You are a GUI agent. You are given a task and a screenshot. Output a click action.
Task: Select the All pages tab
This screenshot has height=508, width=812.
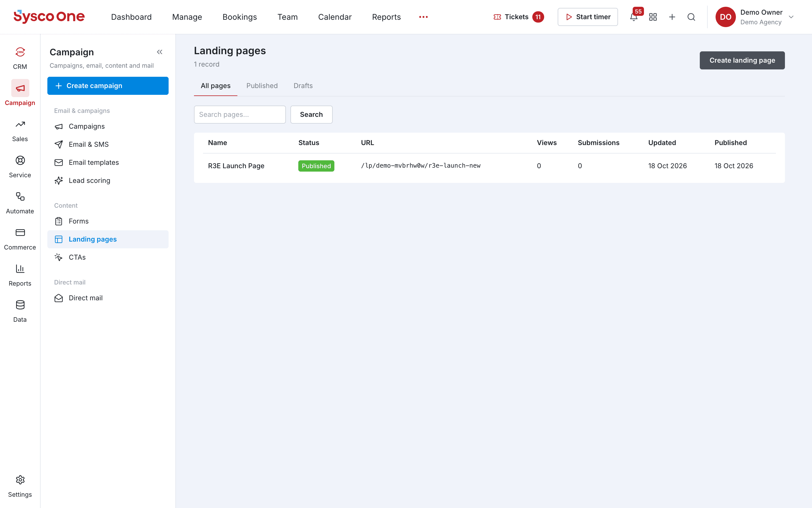[215, 86]
